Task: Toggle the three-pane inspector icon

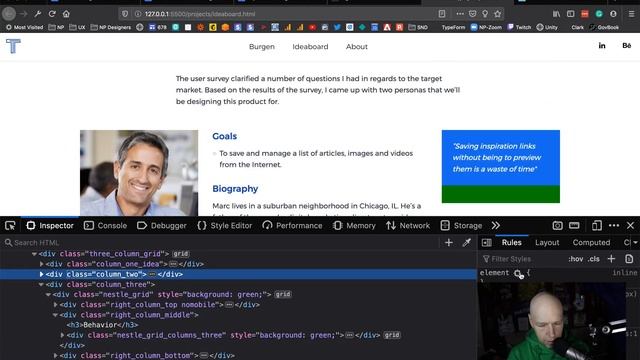Action: coord(487,242)
